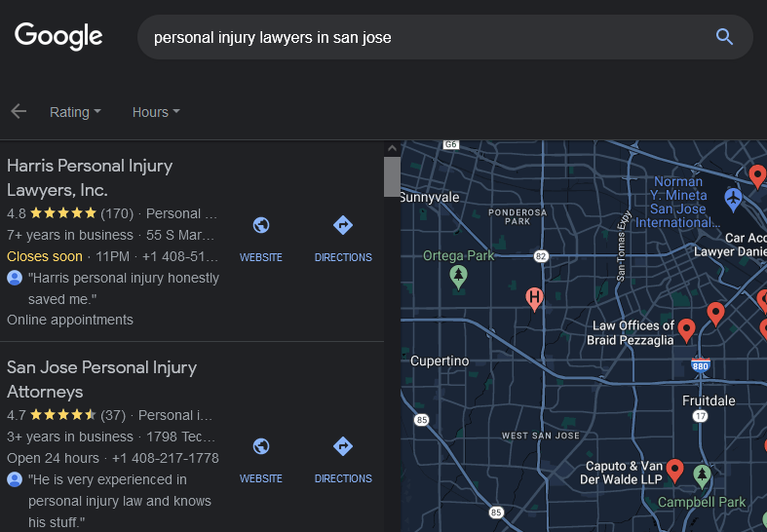Open San Jose Personal Injury Attorneys website globe
This screenshot has width=767, height=532.
click(x=261, y=446)
